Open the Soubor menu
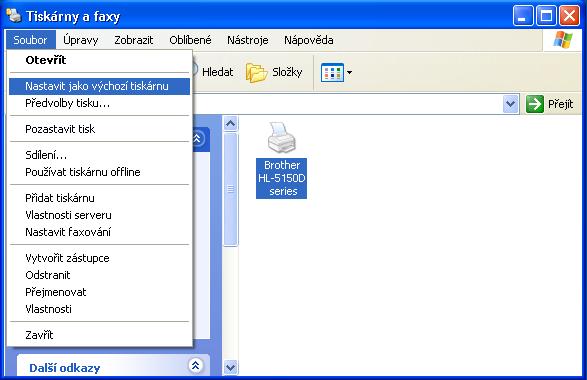The image size is (587, 380). [x=30, y=40]
